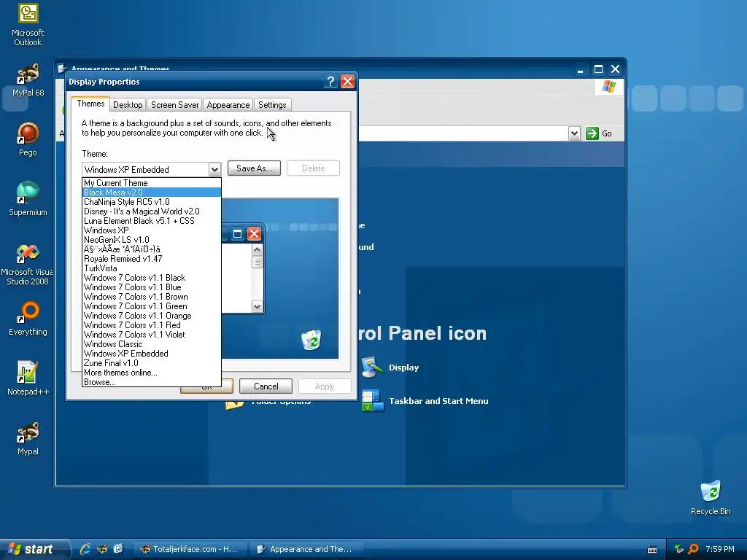Switch to Appearance and Themes taskbar button
Viewport: 747px width, 560px height.
[x=307, y=549]
